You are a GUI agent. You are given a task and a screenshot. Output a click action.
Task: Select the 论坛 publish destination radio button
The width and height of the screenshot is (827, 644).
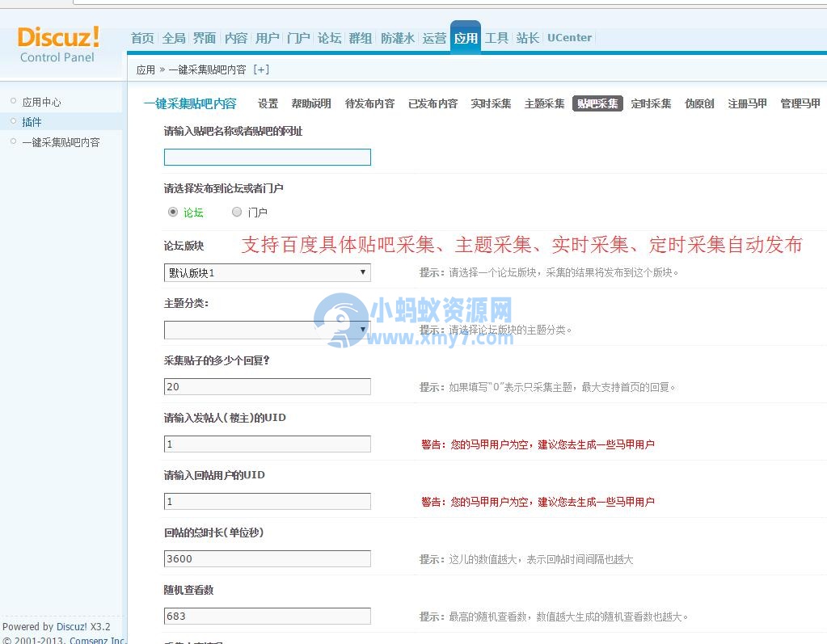(173, 212)
